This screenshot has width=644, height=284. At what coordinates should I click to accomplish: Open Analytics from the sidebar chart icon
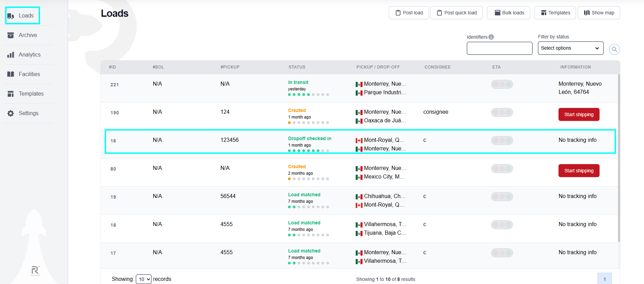point(11,55)
